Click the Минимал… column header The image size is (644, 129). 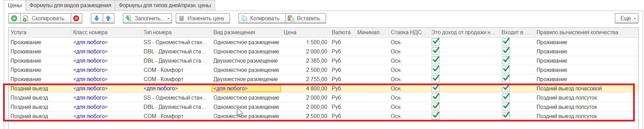pyautogui.click(x=372, y=32)
